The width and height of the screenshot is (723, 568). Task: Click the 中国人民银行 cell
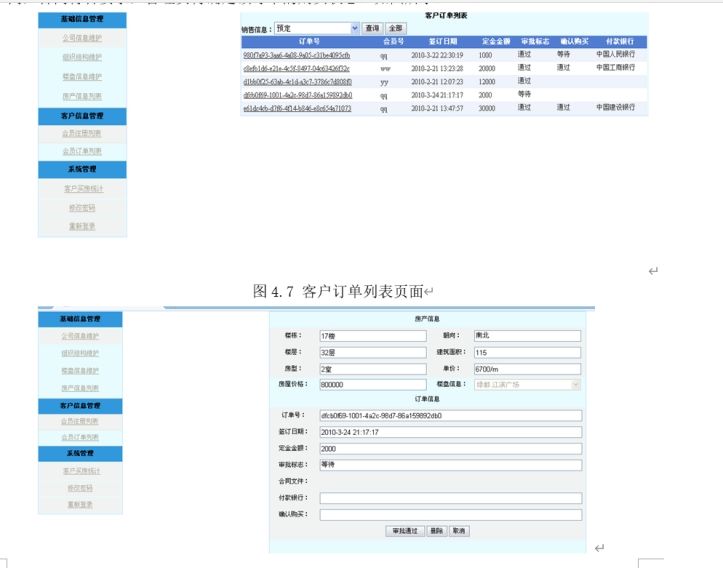(616, 54)
